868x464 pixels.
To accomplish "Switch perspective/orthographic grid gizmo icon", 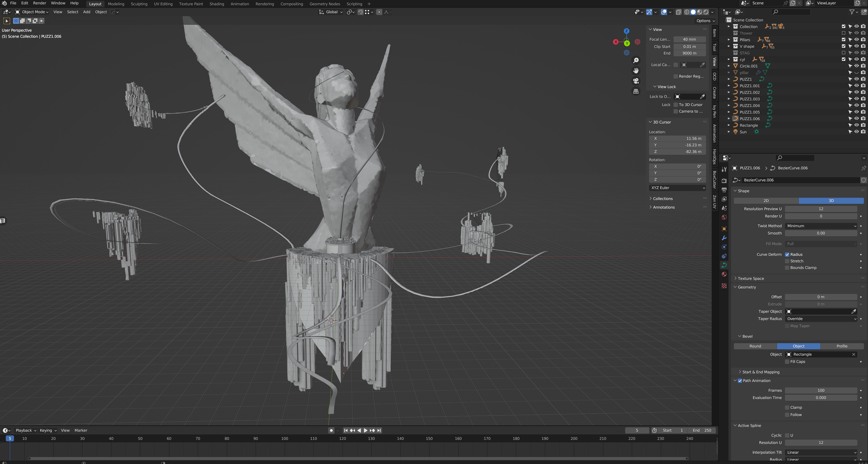I will 636,91.
